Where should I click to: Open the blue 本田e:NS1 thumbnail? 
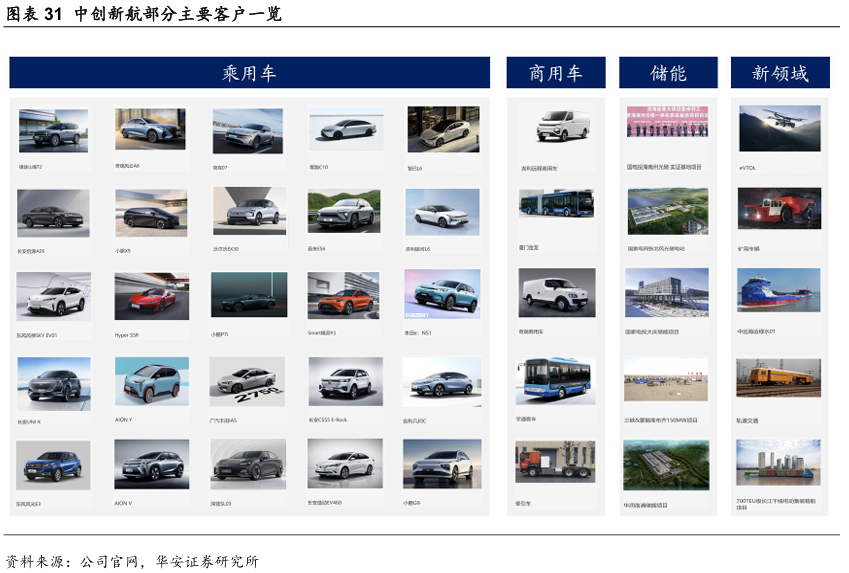tap(442, 294)
